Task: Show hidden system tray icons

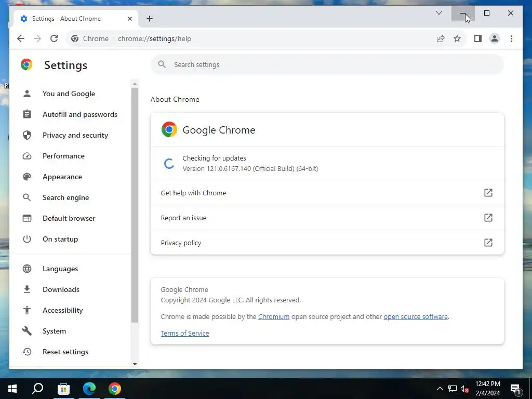Action: [440, 389]
